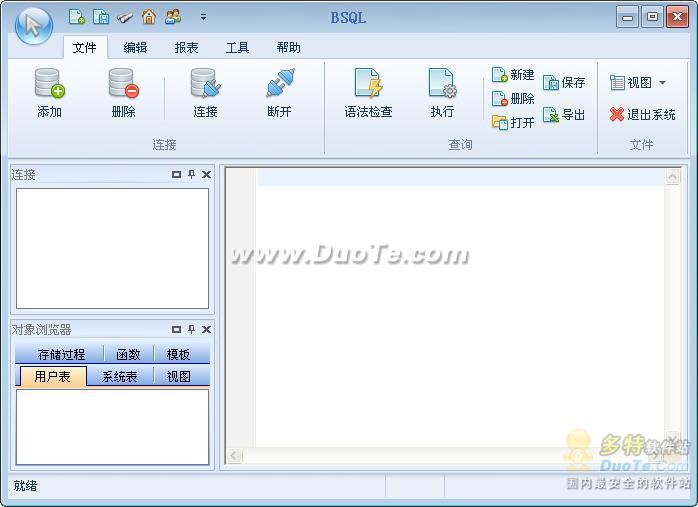
Task: Select the 函数 tab
Action: 128,354
